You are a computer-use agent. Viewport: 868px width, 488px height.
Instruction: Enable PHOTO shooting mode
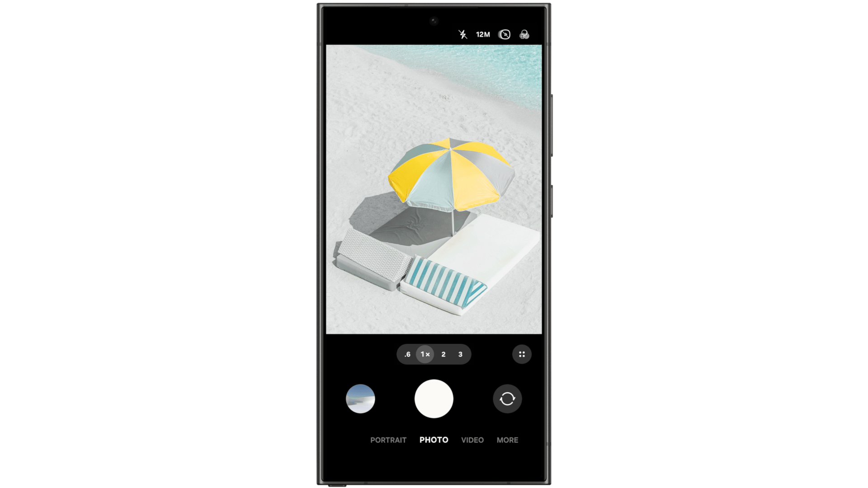click(434, 440)
